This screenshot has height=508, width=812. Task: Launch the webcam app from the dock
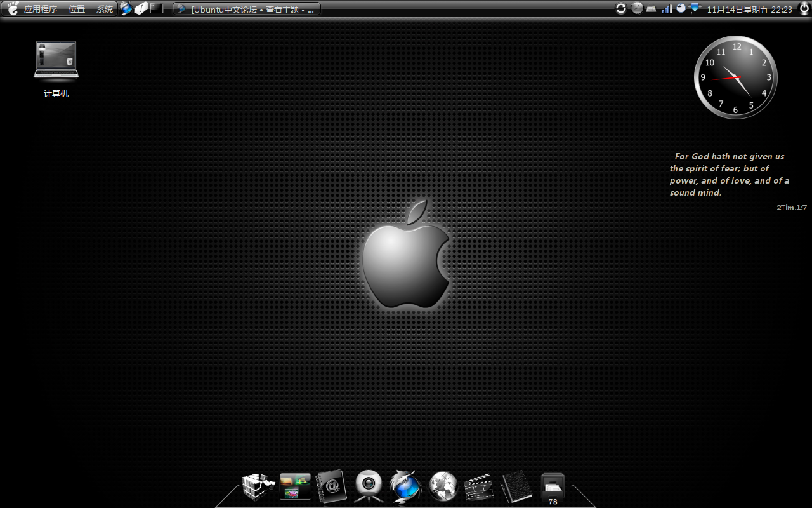coord(369,487)
